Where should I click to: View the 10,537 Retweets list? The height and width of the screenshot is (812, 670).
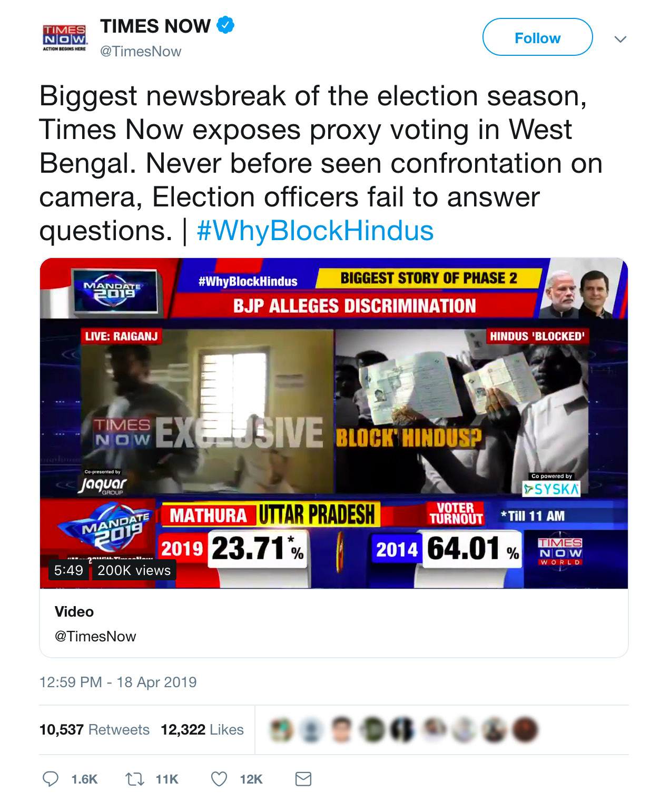[x=95, y=730]
